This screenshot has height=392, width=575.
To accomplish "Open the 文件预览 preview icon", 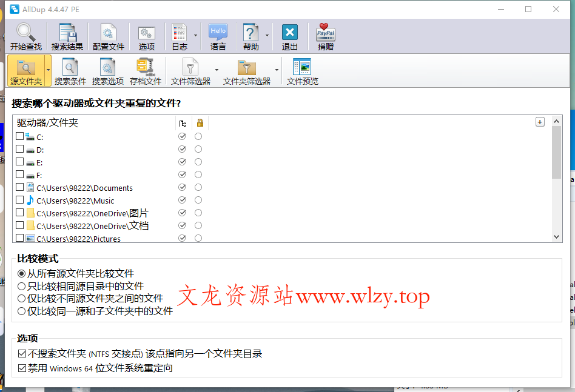I will pos(301,67).
